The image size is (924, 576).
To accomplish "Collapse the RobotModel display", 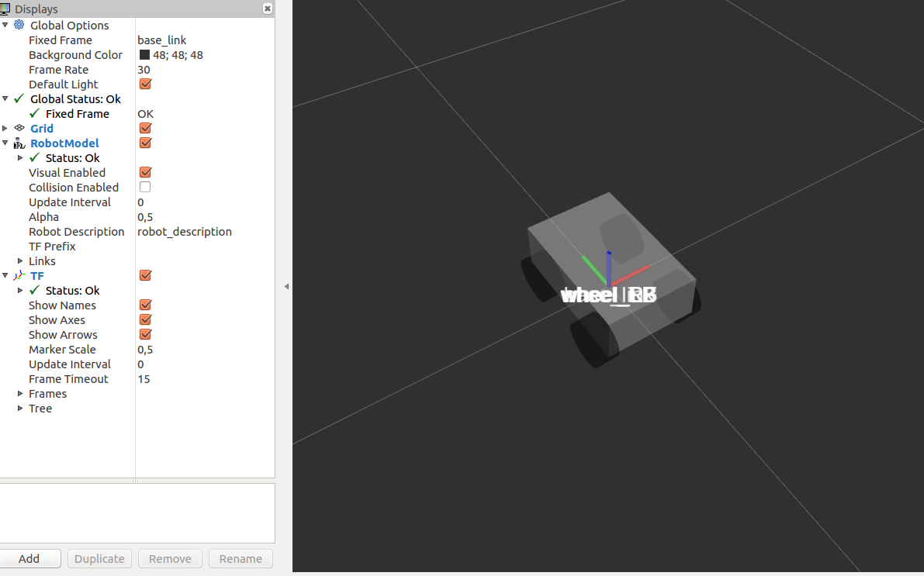I will point(5,143).
